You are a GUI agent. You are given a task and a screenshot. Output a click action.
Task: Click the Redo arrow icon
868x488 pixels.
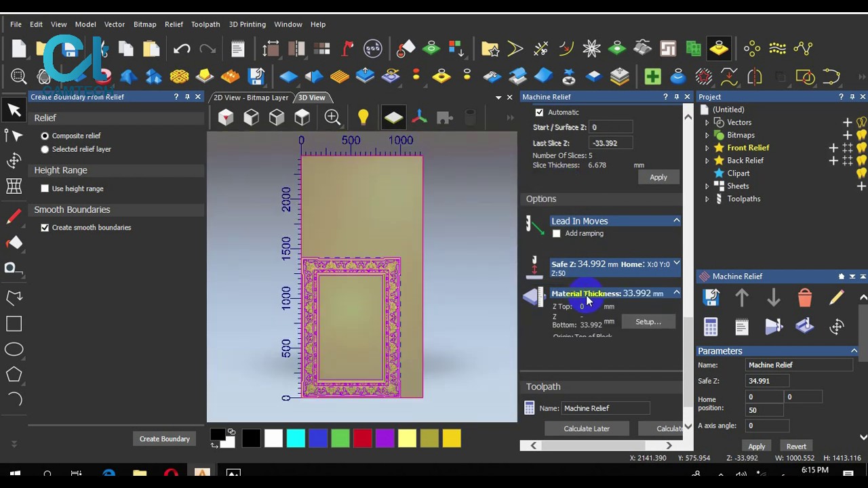tap(208, 48)
